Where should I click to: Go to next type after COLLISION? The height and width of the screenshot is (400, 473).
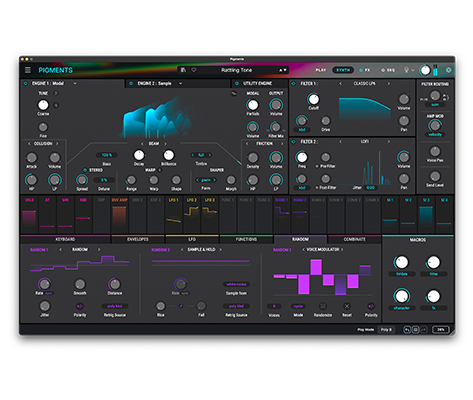pos(57,144)
